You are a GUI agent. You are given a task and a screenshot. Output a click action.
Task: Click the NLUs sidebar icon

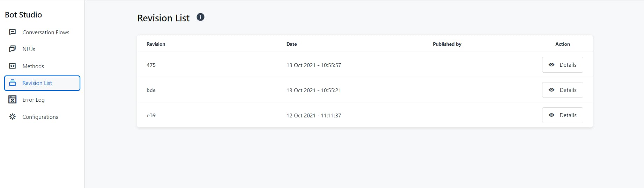click(x=12, y=49)
